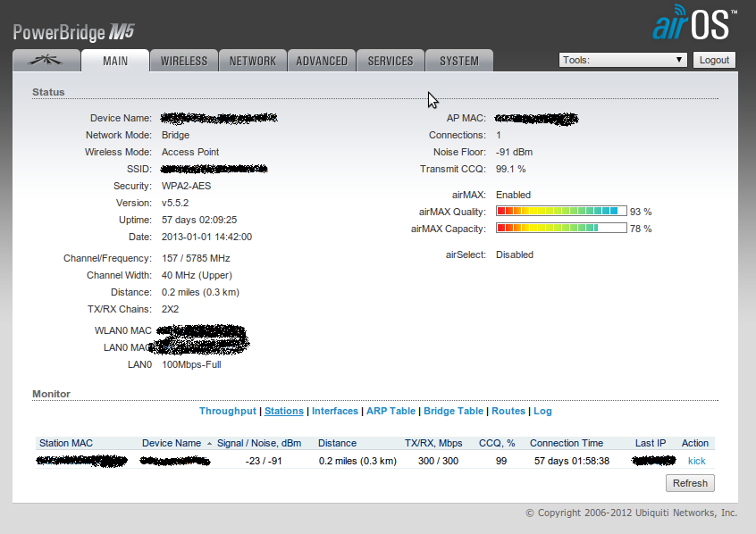Sort by the Connection Time column
The height and width of the screenshot is (534, 756).
pyautogui.click(x=567, y=444)
